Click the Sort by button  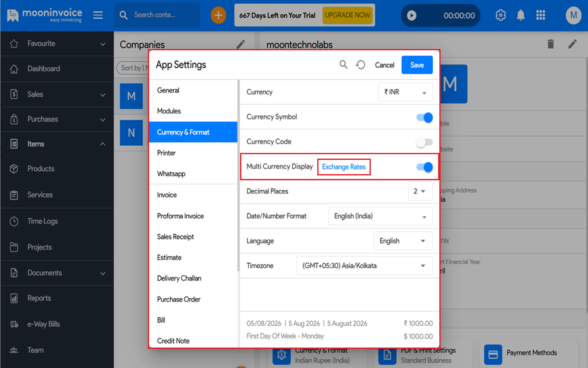pyautogui.click(x=131, y=68)
